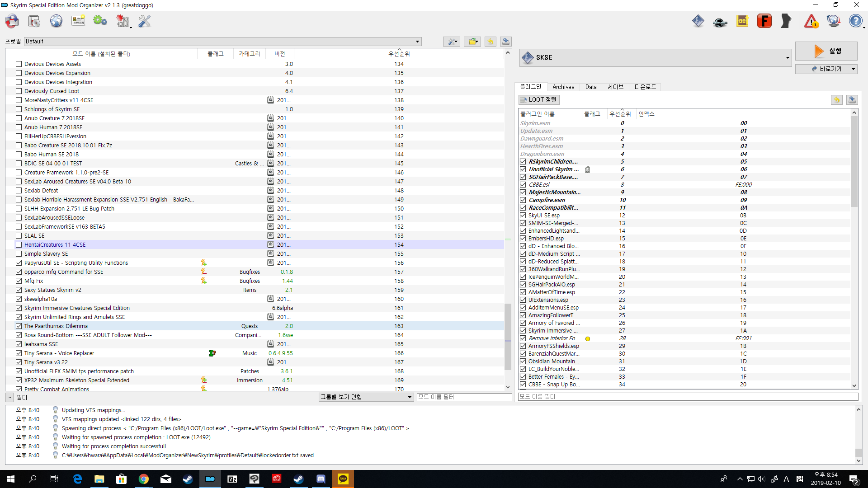The width and height of the screenshot is (868, 488).
Task: Click the Mod Organizer update globe icon
Action: coord(833,21)
